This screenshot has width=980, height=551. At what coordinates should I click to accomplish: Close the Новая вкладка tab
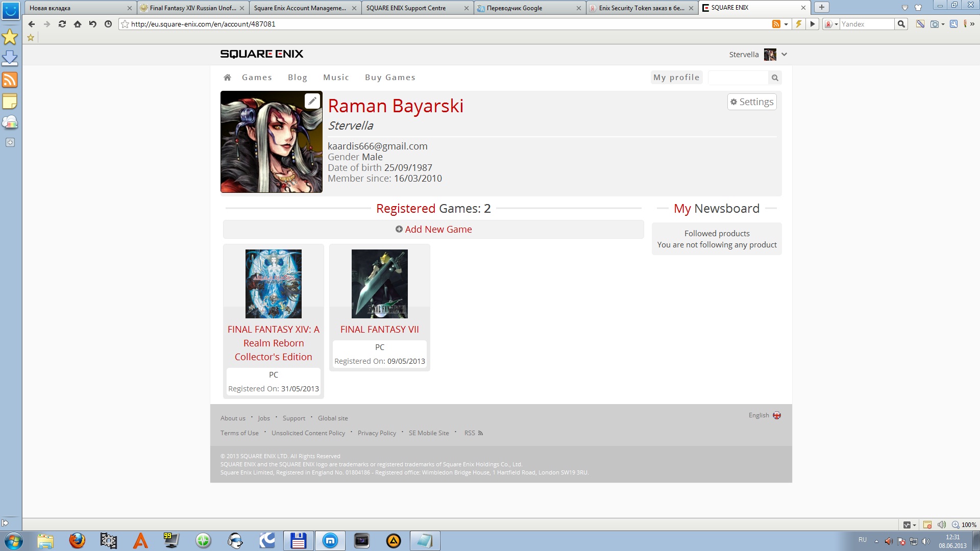pos(129,8)
